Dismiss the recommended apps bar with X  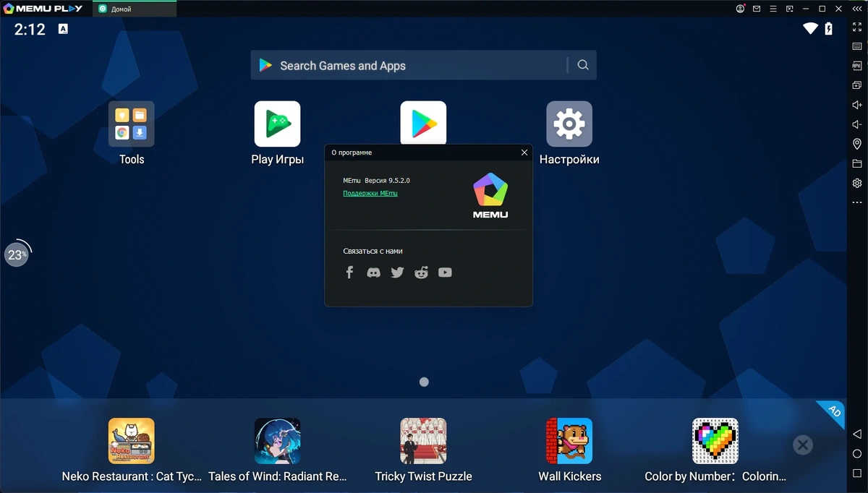[802, 445]
